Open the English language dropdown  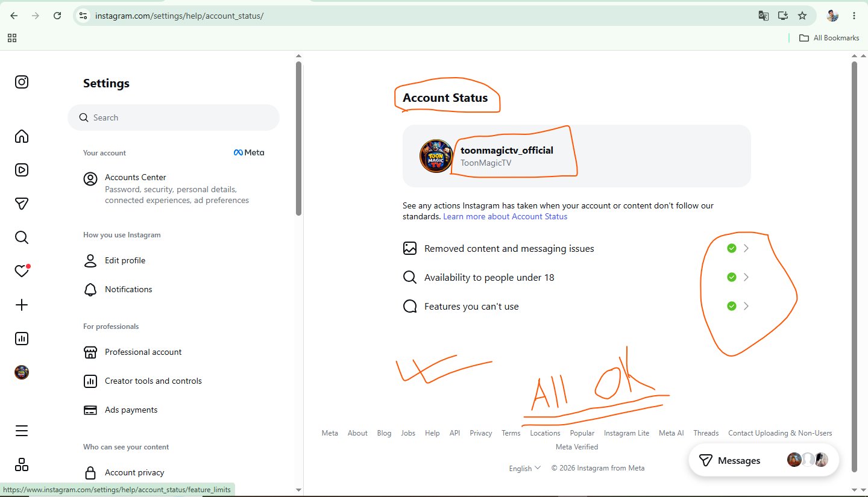(525, 468)
